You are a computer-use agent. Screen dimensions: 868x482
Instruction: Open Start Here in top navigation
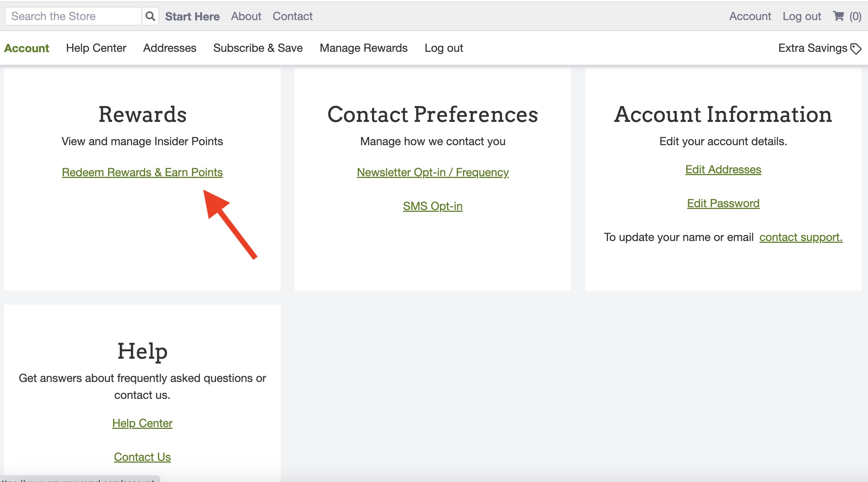[192, 16]
